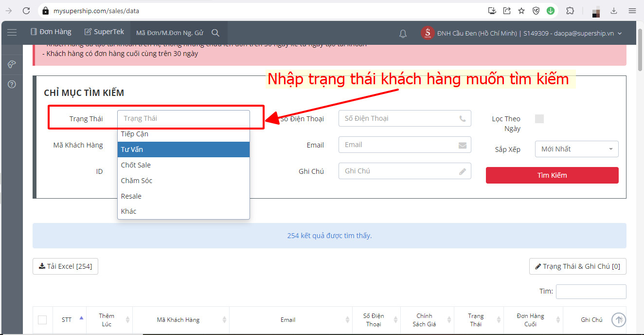This screenshot has width=644, height=335.
Task: Click the search magnifier icon in top bar
Action: tap(215, 33)
